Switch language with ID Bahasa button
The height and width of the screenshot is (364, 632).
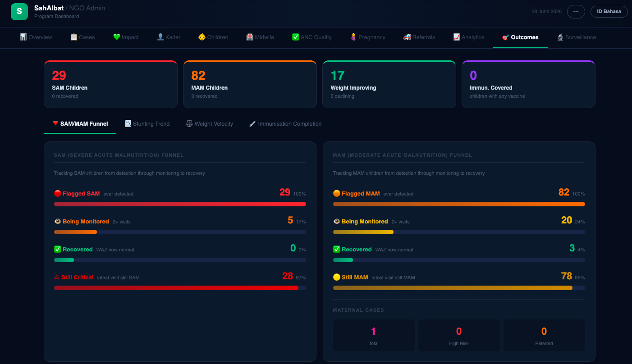click(609, 12)
